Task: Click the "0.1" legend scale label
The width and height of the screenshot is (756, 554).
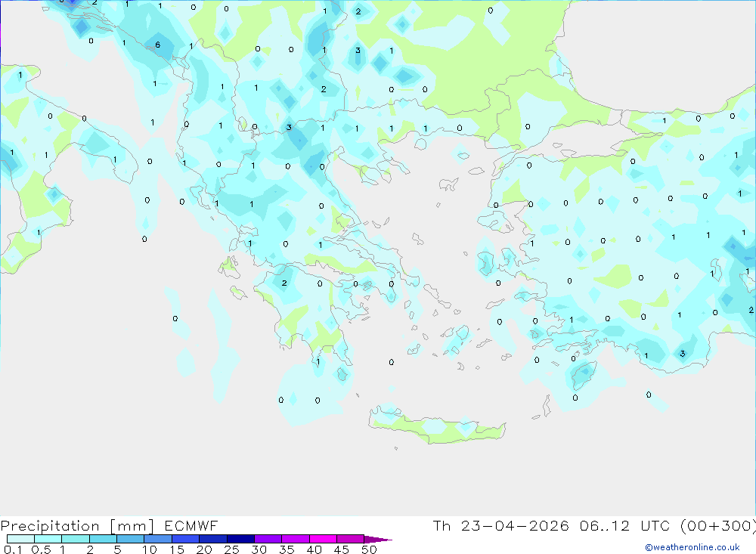Action: [13, 549]
